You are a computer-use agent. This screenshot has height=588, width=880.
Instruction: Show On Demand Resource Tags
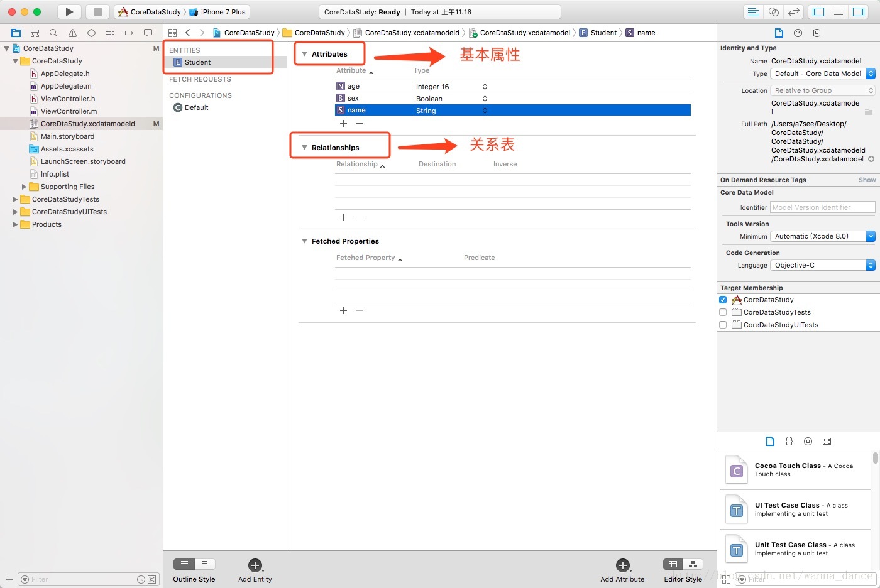click(x=867, y=180)
